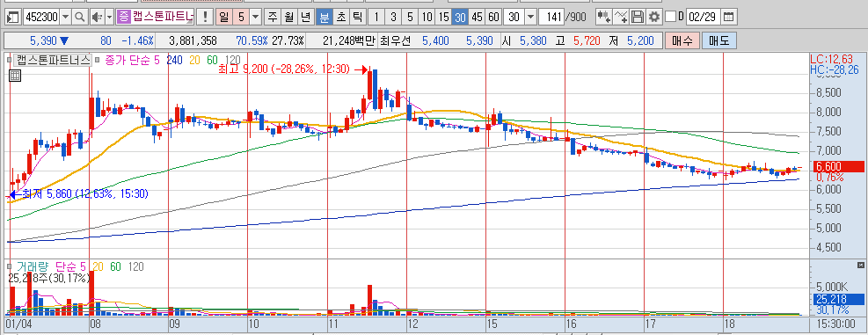
Task: Switch to 1-minute interval
Action: pyautogui.click(x=376, y=18)
